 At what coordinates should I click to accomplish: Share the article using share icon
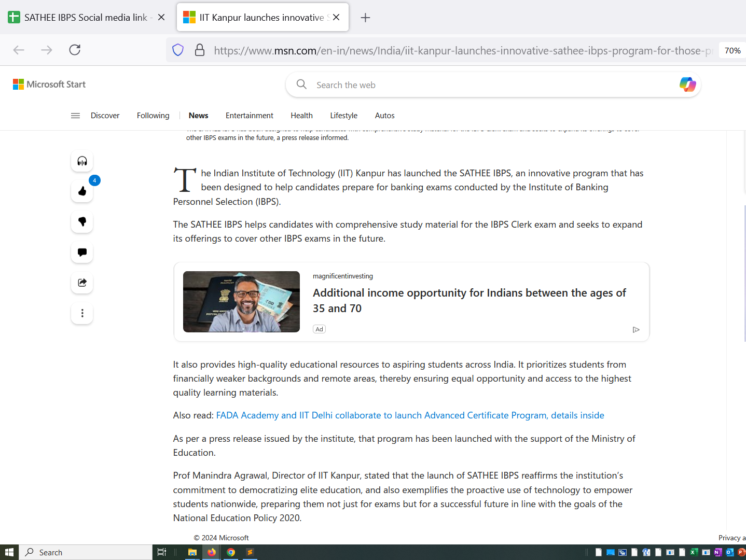click(x=82, y=283)
